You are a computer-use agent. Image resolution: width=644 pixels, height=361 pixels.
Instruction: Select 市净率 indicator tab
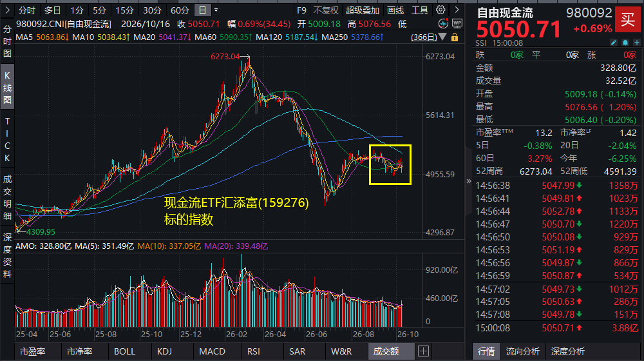coord(80,351)
